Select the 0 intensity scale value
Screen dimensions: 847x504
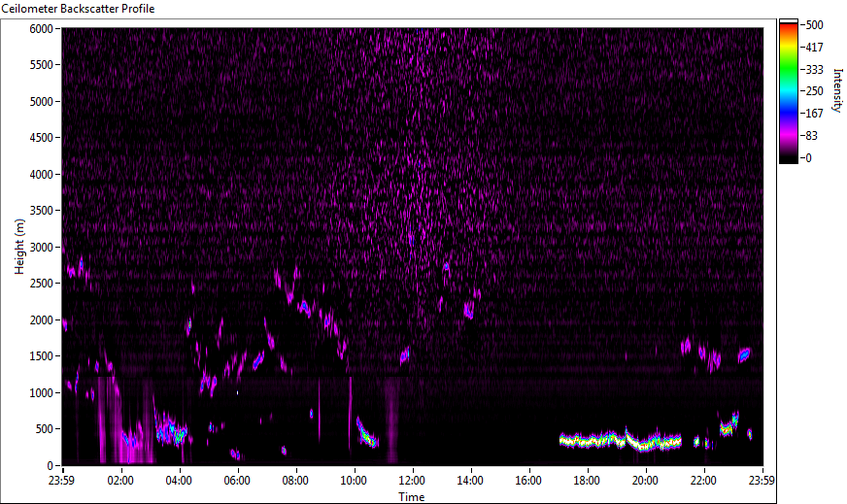[808, 158]
